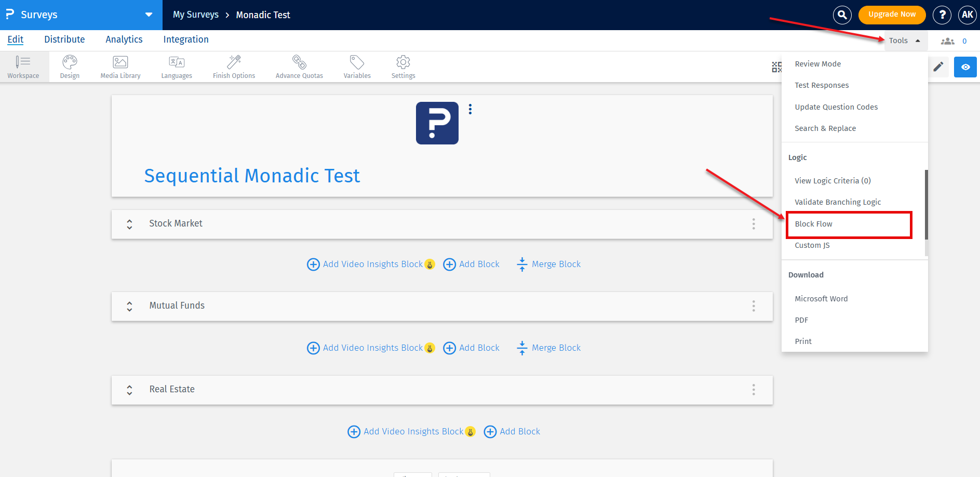Open the Media Library
980x477 pixels.
click(120, 67)
